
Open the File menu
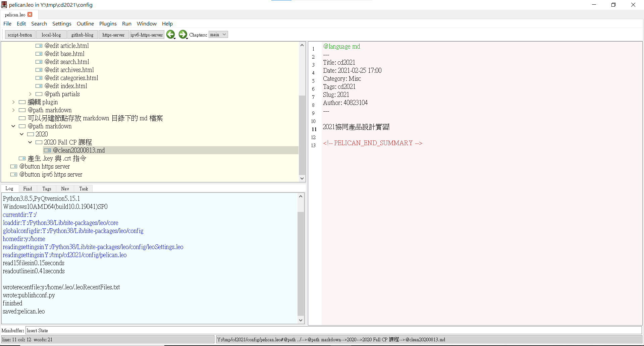pos(7,23)
